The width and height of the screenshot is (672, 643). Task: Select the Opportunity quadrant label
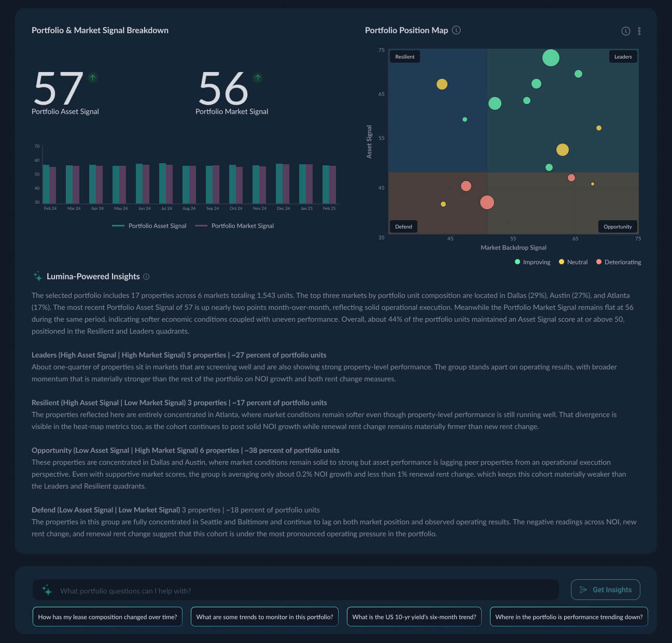(x=618, y=226)
